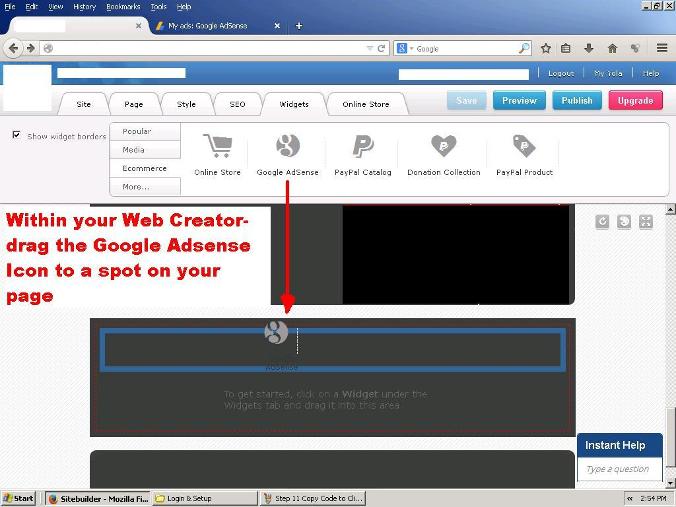676x507 pixels.
Task: Click the Logout link
Action: coord(561,74)
